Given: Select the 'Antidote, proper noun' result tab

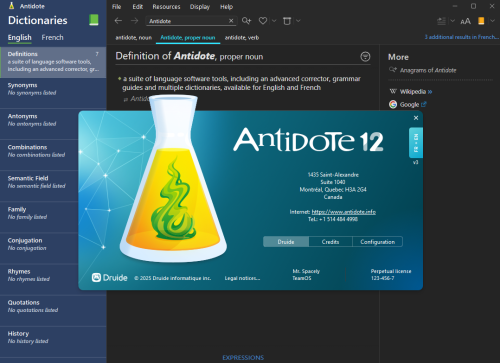Looking at the screenshot, I should (188, 38).
